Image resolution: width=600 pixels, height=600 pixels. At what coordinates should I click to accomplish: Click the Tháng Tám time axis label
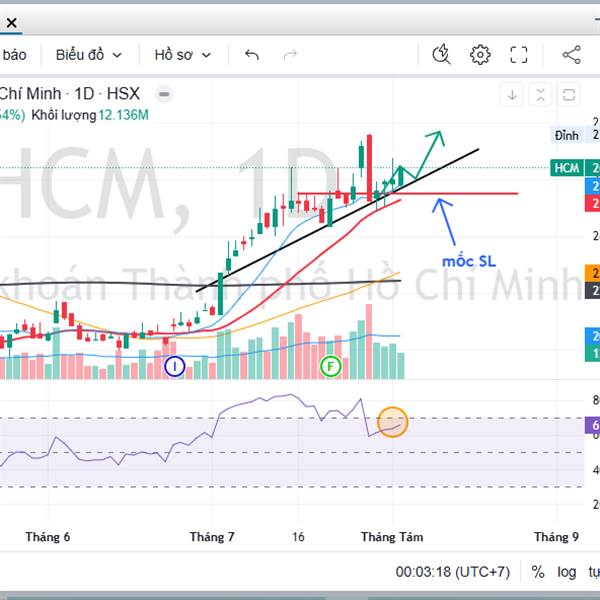click(392, 537)
